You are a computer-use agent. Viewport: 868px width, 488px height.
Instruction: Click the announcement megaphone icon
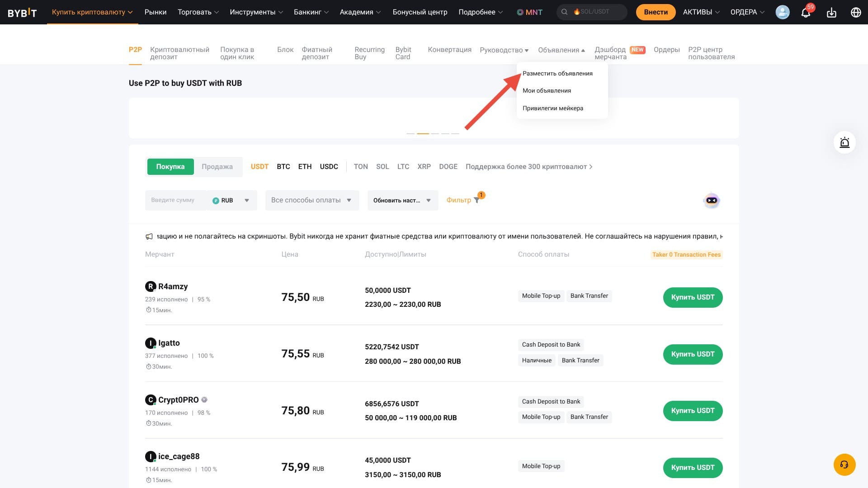[149, 236]
